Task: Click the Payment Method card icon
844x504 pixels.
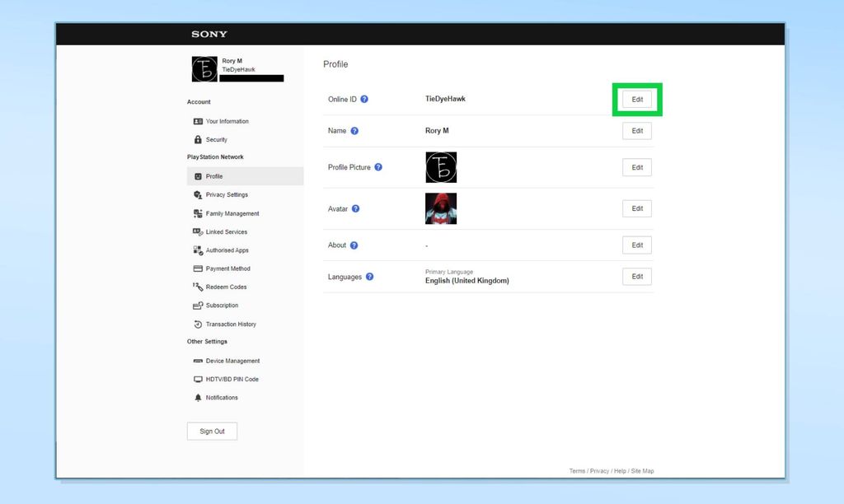Action: coord(198,268)
